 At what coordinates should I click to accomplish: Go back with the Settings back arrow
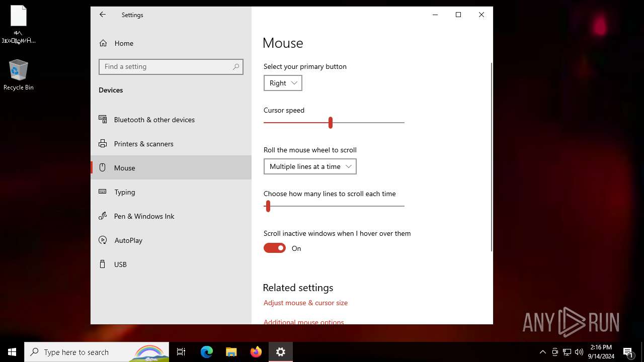pyautogui.click(x=103, y=15)
